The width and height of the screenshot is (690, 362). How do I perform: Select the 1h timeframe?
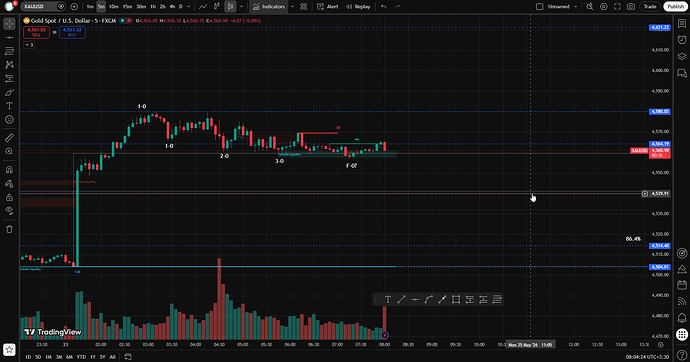coord(153,7)
